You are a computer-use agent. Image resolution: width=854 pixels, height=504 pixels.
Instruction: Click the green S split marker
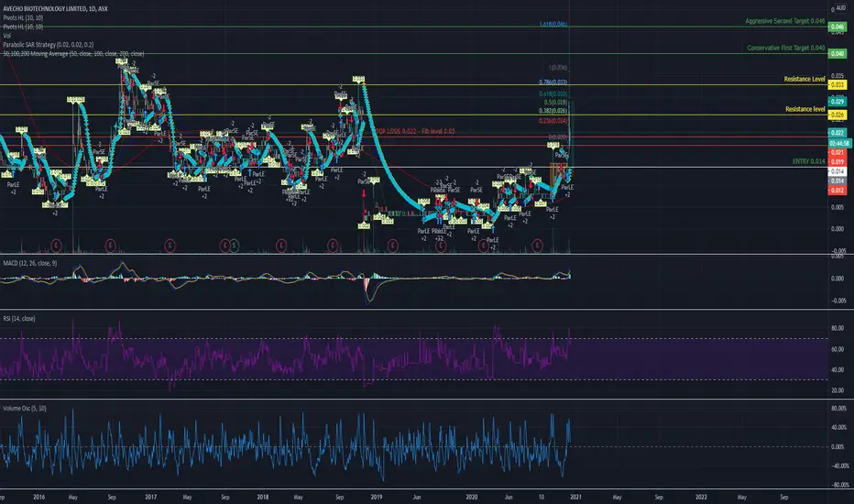click(234, 246)
